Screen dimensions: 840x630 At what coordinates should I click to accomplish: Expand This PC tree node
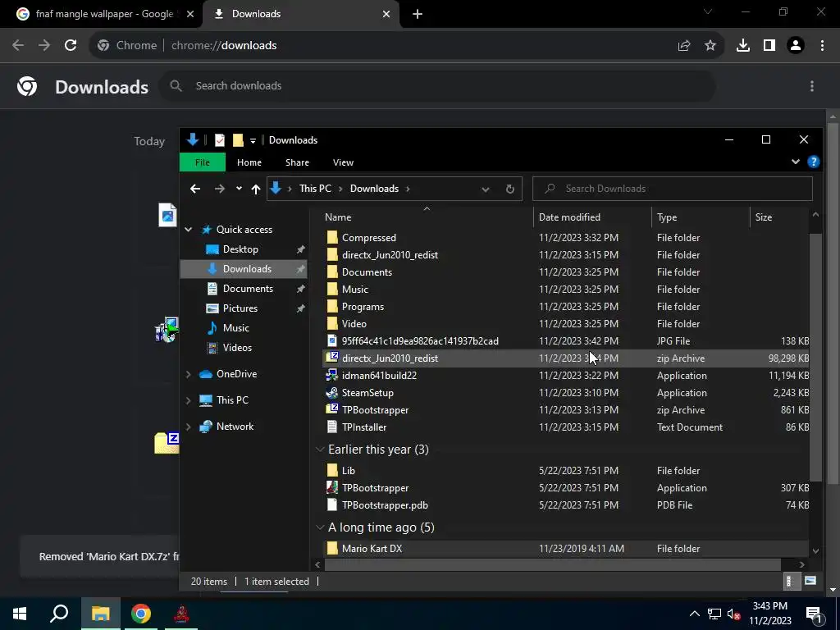point(188,400)
